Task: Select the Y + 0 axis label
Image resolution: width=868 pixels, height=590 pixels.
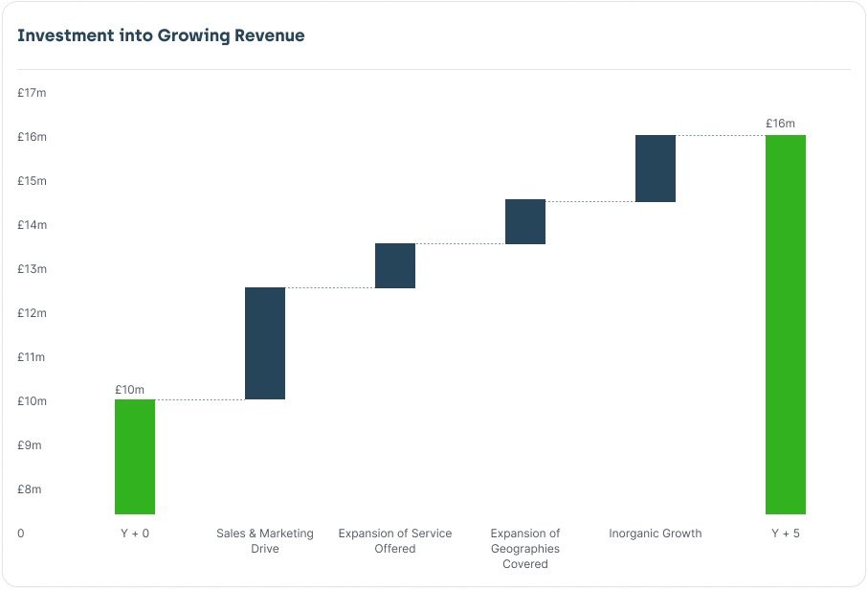Action: click(x=135, y=533)
